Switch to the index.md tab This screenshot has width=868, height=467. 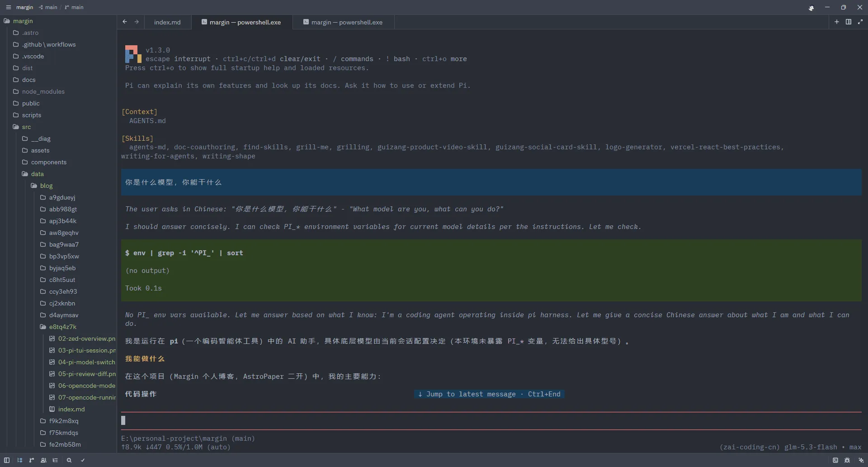pos(167,22)
